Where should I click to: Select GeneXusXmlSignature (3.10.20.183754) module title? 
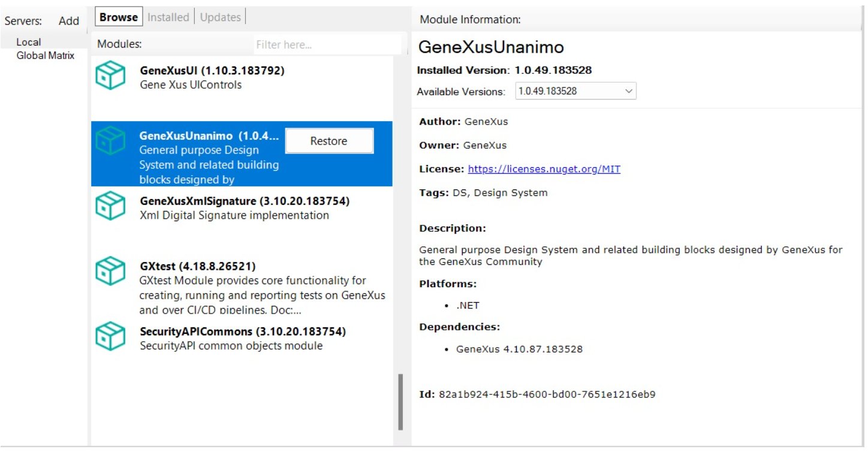[244, 201]
